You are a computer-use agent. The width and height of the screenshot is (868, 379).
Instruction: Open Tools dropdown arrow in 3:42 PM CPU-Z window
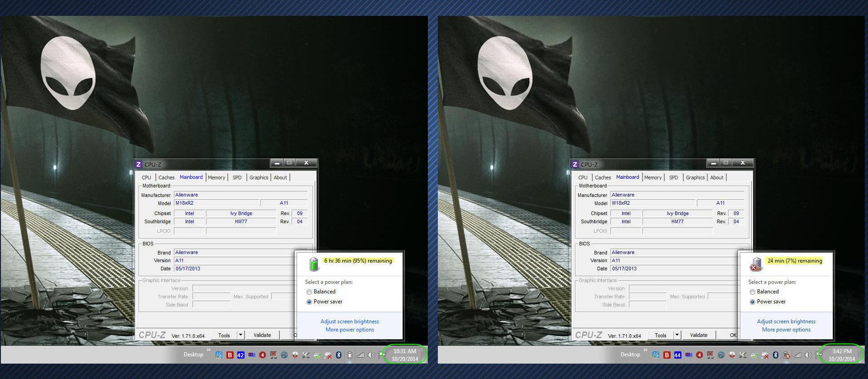(x=677, y=335)
